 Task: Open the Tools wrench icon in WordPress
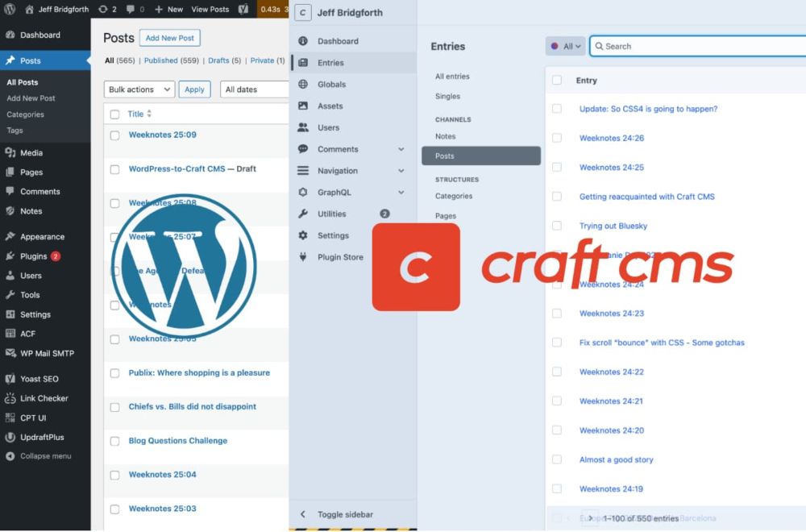click(10, 294)
